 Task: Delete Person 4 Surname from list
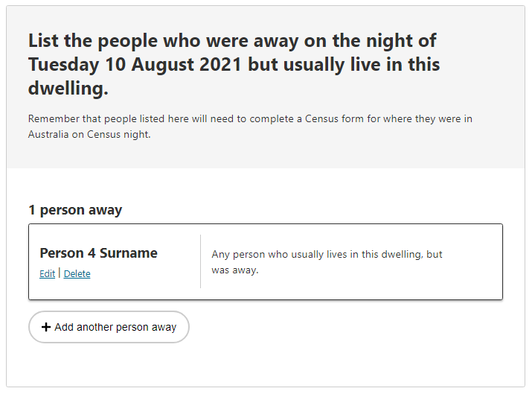tap(77, 274)
